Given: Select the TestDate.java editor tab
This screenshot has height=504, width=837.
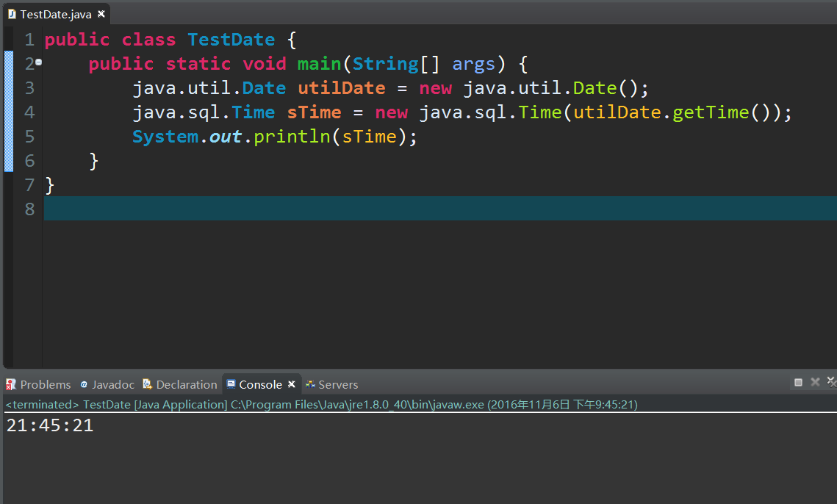Looking at the screenshot, I should tap(56, 15).
